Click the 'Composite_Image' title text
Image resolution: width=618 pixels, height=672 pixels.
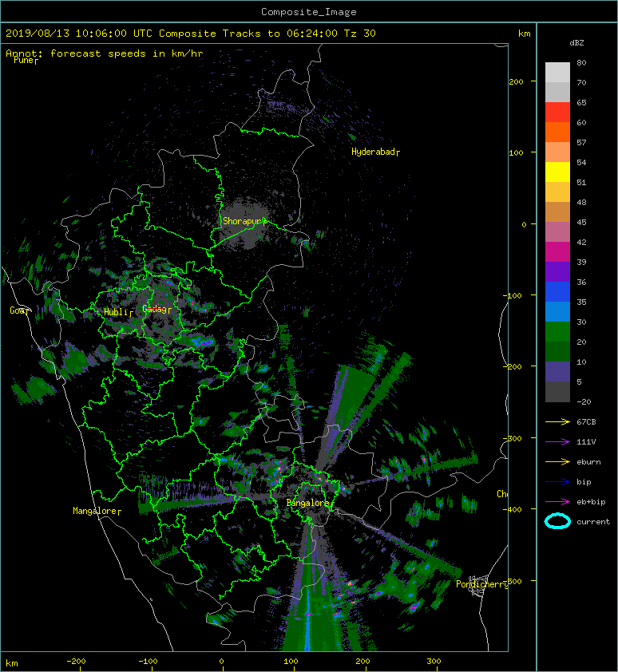tap(309, 12)
